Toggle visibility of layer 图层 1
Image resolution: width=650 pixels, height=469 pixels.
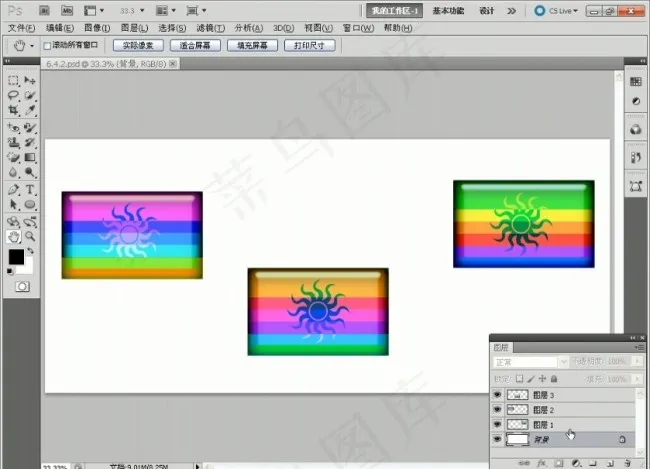point(498,425)
